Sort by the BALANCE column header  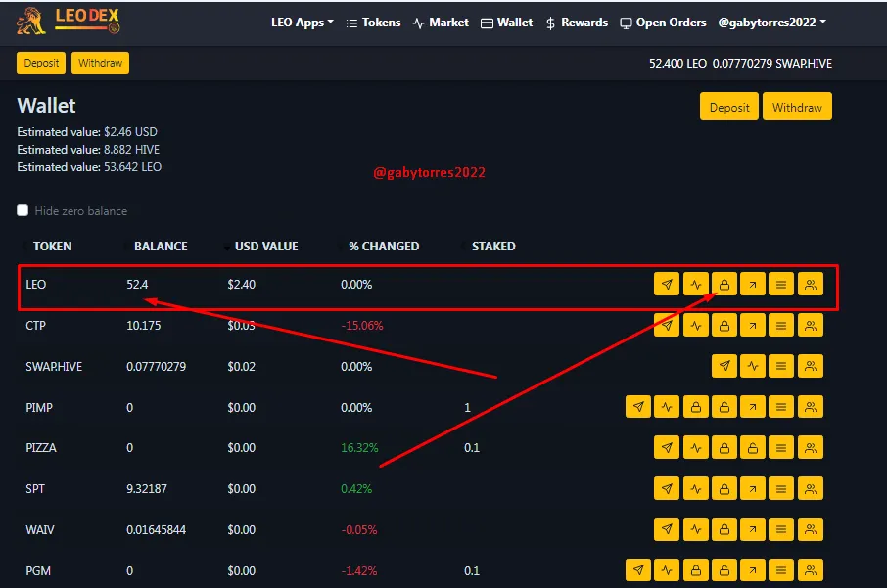click(161, 246)
